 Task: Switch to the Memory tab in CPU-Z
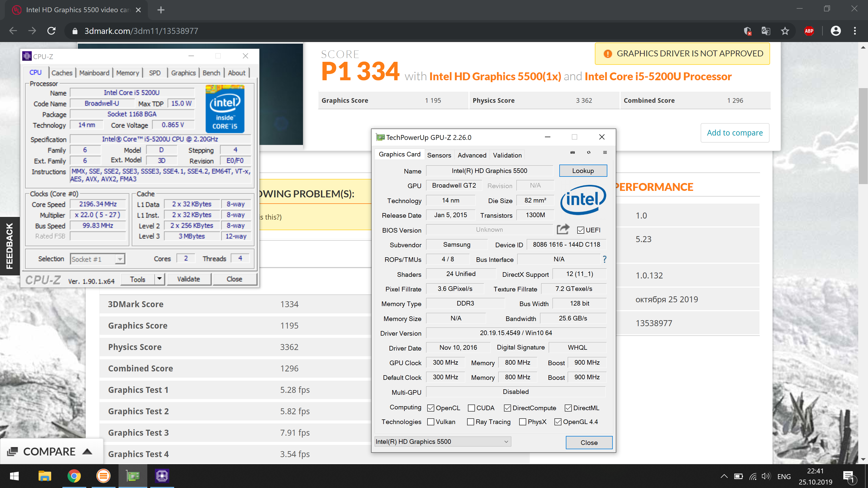coord(127,73)
